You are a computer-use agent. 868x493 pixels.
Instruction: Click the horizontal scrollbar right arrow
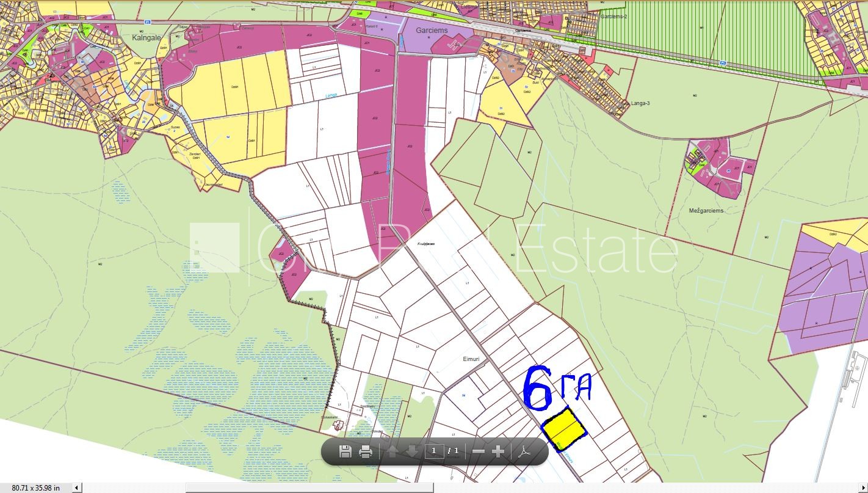863,488
